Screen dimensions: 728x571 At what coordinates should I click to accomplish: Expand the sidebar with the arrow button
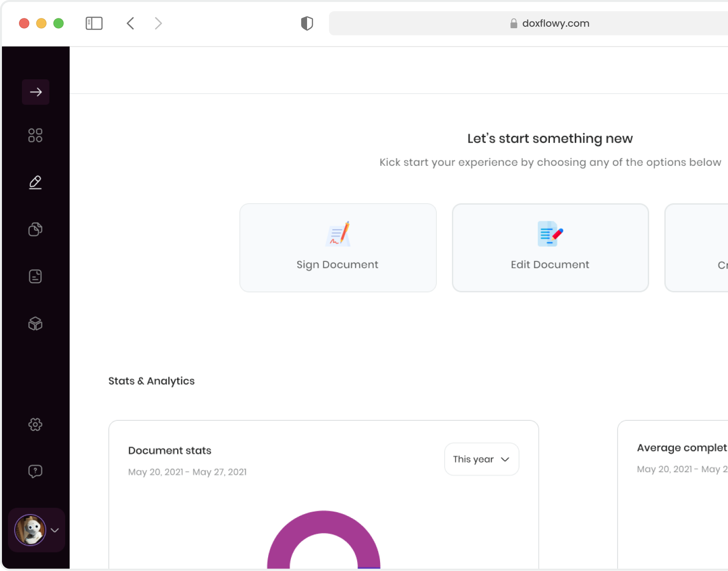pos(36,92)
